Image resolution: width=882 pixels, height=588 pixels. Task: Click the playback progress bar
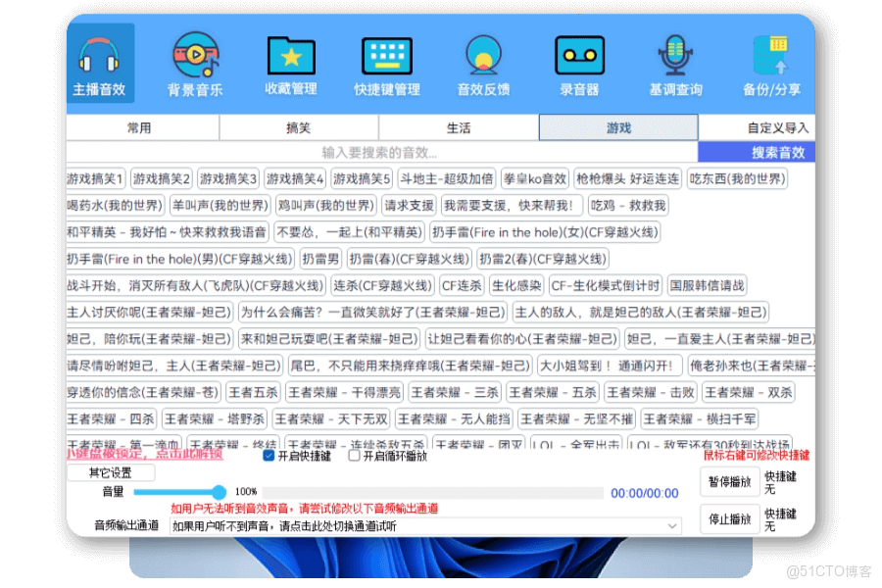tap(432, 493)
